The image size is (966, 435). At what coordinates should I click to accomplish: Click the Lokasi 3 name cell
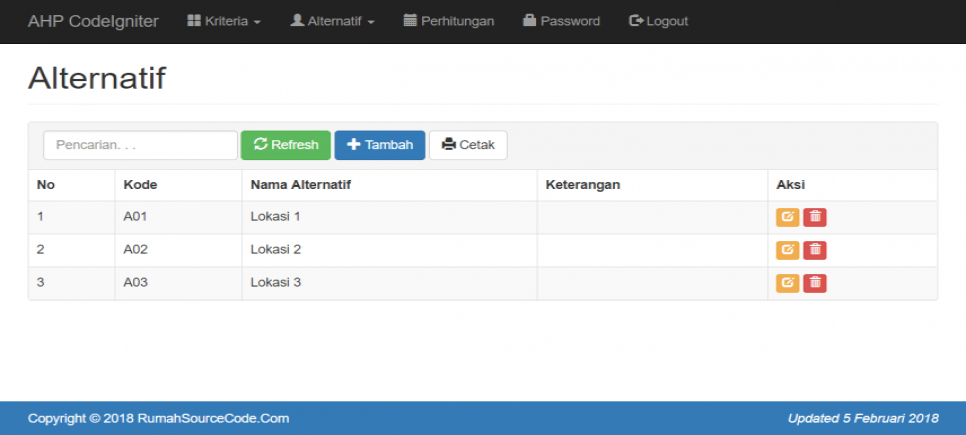click(389, 283)
